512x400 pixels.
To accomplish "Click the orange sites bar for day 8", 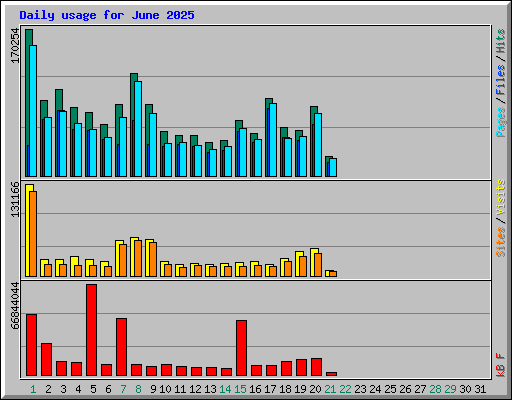I will (138, 258).
